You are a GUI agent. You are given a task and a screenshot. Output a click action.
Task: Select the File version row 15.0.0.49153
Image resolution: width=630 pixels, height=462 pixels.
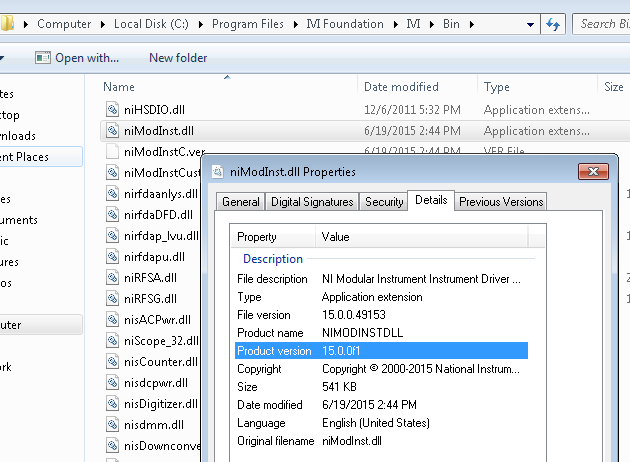(x=381, y=315)
